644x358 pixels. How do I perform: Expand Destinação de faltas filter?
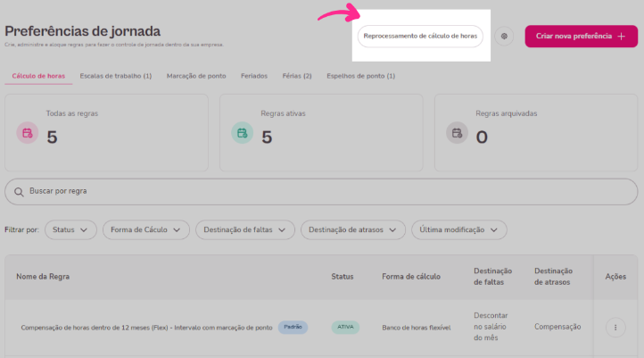(x=245, y=229)
